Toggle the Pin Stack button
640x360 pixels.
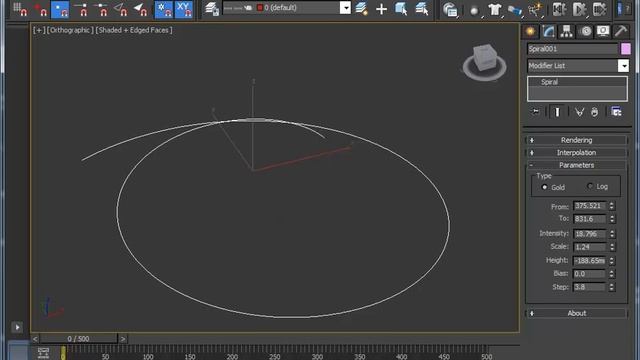point(535,111)
